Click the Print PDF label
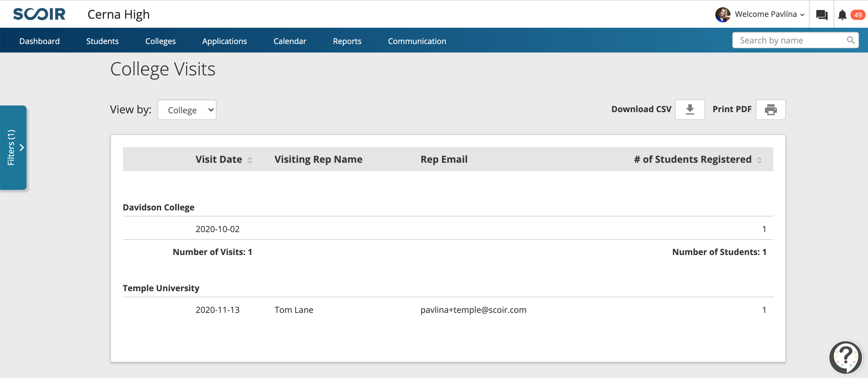Viewport: 868px width, 378px height. tap(732, 109)
